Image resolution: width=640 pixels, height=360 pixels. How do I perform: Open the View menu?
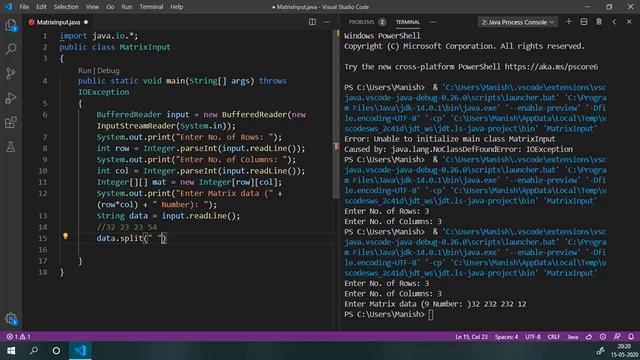92,7
